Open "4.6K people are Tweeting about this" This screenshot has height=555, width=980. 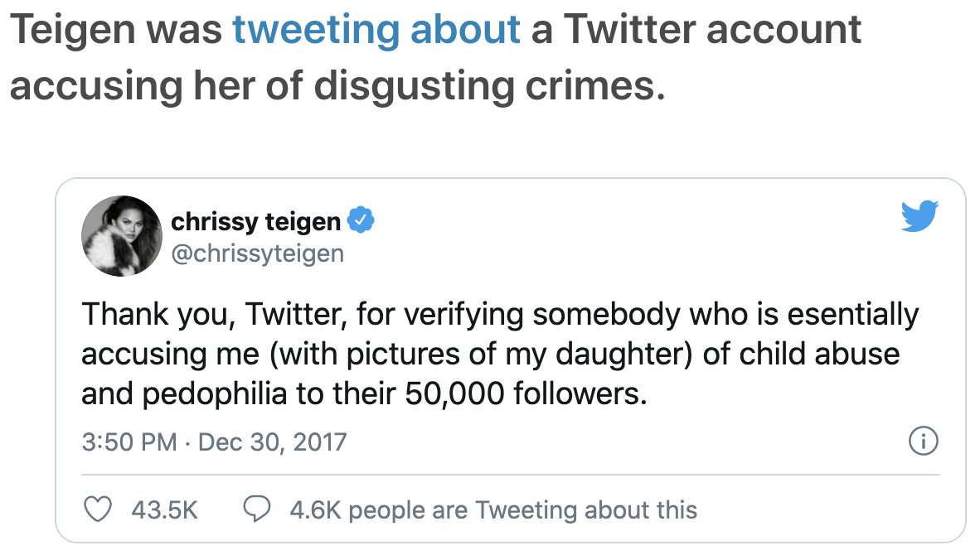[493, 509]
